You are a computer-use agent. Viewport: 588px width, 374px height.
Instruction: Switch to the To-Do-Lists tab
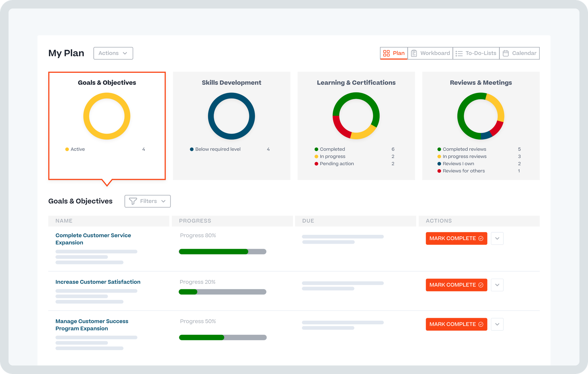click(476, 53)
